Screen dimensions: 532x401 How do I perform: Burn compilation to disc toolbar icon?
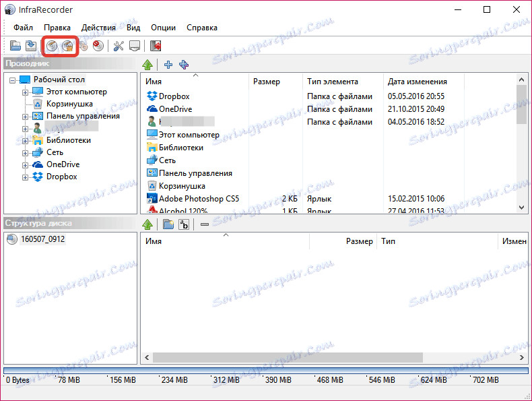(x=52, y=46)
